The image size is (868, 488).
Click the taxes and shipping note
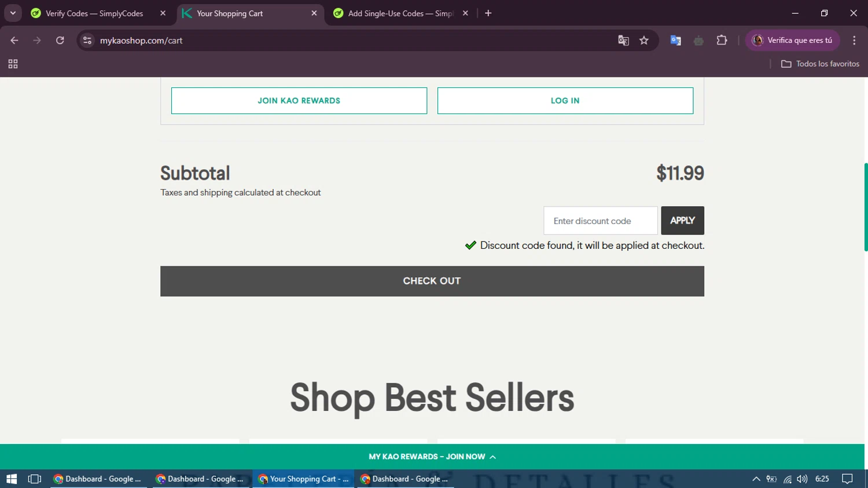(241, 193)
